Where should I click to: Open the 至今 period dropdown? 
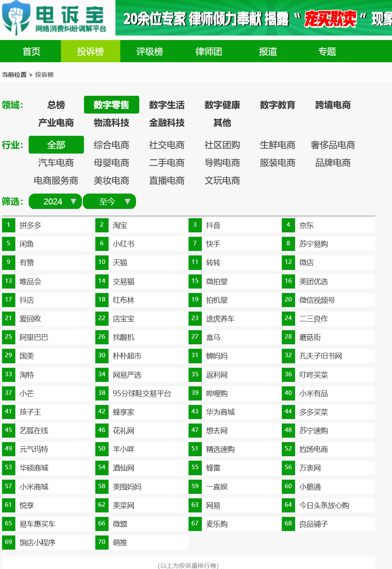[x=109, y=201]
